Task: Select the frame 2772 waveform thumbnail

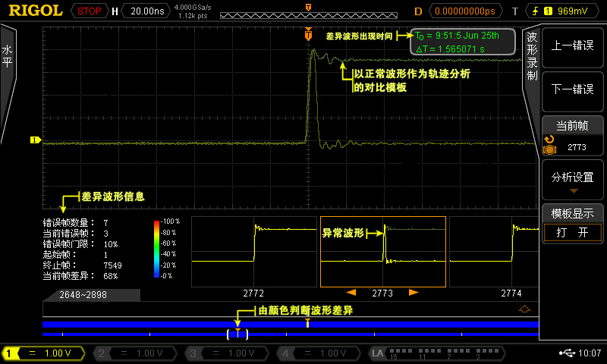Action: point(253,252)
